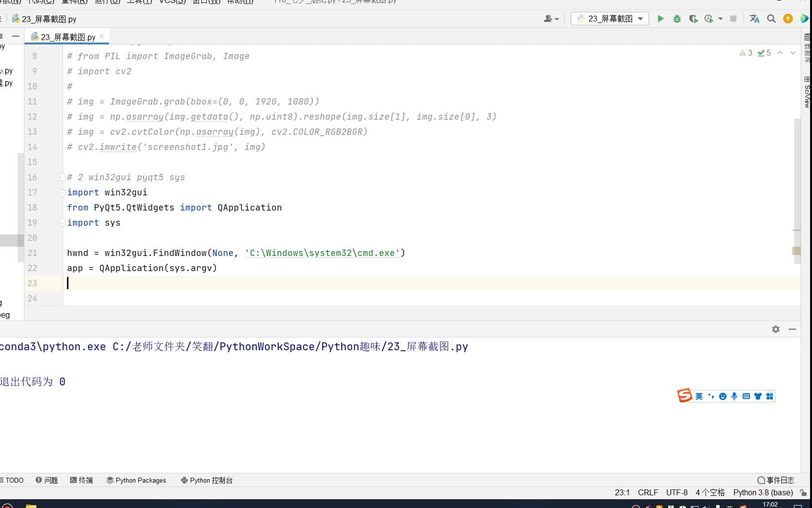Screen dimensions: 812x508
Task: Go to the previous highlighted problem arrow
Action: click(780, 53)
